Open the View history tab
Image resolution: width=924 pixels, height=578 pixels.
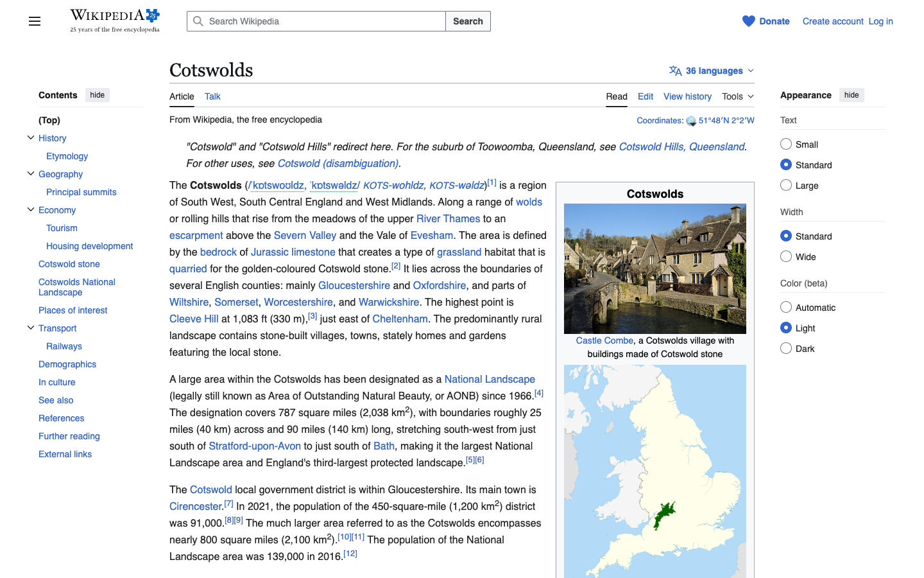click(687, 96)
